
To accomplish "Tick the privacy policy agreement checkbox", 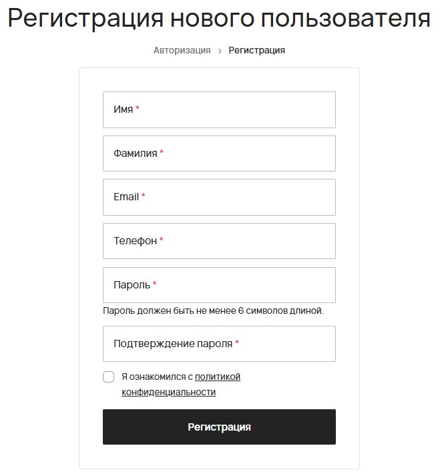I will pyautogui.click(x=109, y=377).
